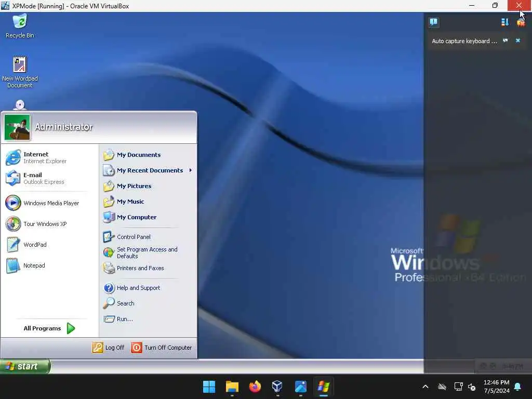532x399 pixels.
Task: Open the notifications bell icon
Action: [518, 387]
